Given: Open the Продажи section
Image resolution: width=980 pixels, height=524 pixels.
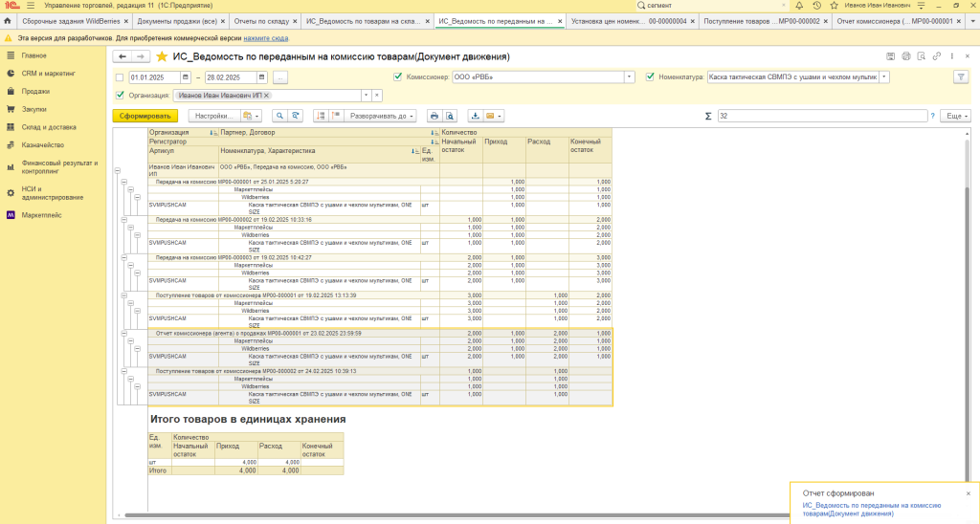Looking at the screenshot, I should point(35,91).
